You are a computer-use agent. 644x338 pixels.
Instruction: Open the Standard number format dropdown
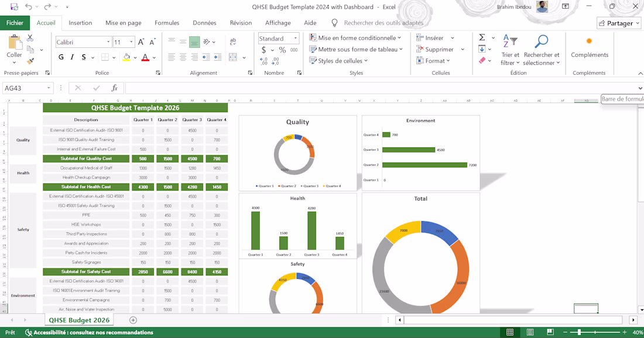295,39
